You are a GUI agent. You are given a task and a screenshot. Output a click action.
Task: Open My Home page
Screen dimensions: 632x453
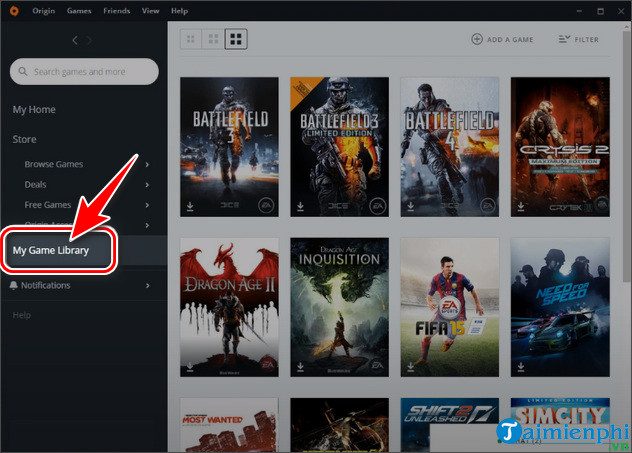point(34,109)
